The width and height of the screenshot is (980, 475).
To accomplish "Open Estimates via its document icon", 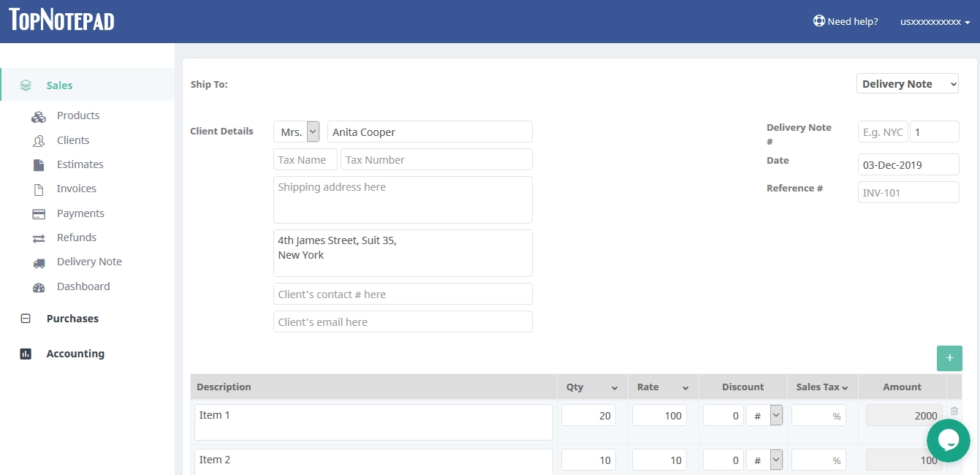I will (39, 164).
